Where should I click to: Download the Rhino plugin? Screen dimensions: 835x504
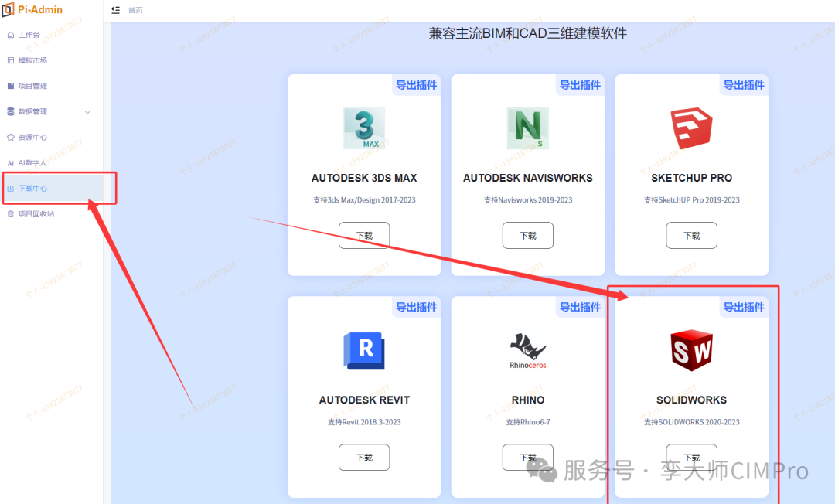coord(528,457)
